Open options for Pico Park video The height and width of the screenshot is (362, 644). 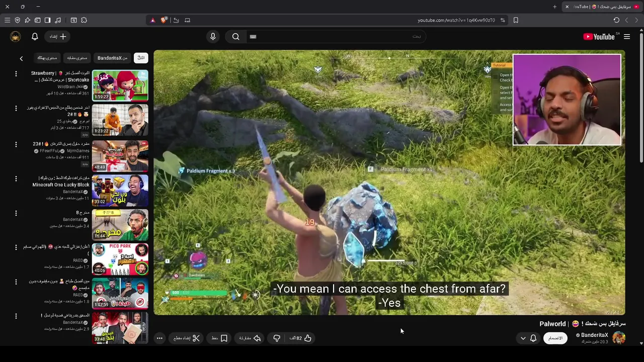click(16, 247)
